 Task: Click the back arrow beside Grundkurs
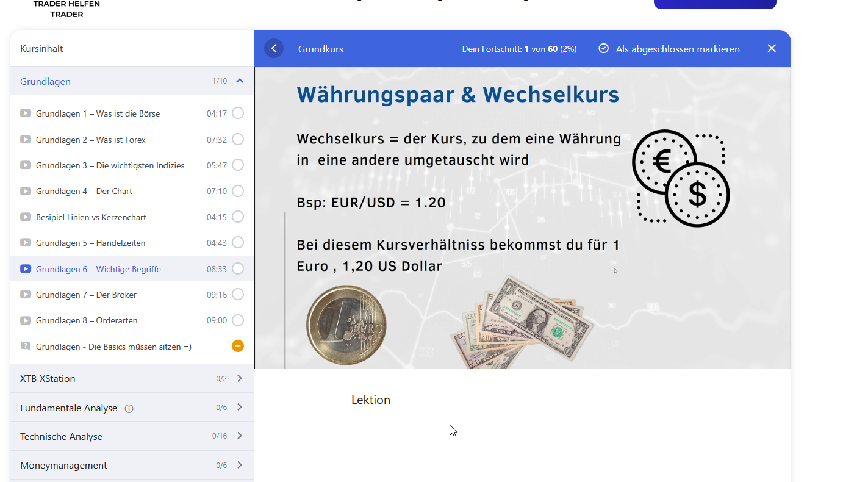(274, 49)
